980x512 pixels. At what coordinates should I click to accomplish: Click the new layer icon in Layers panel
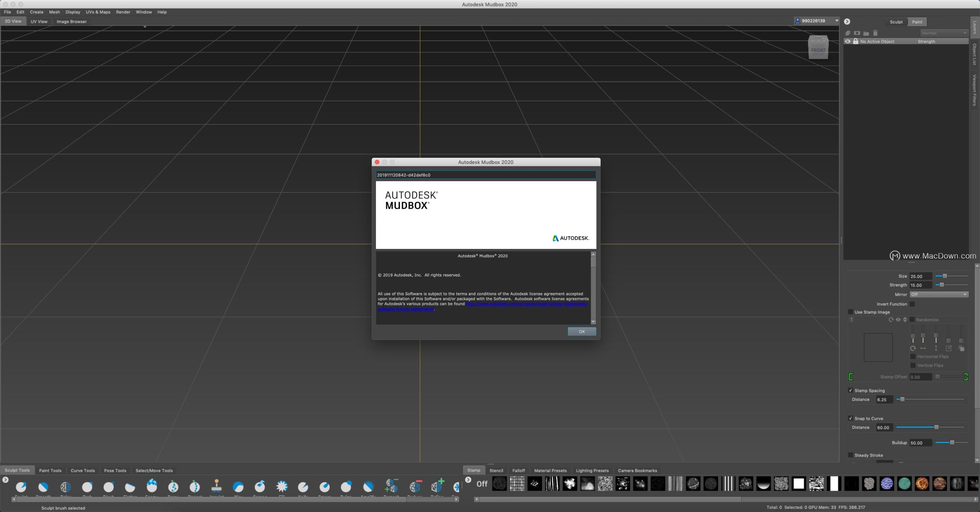848,33
